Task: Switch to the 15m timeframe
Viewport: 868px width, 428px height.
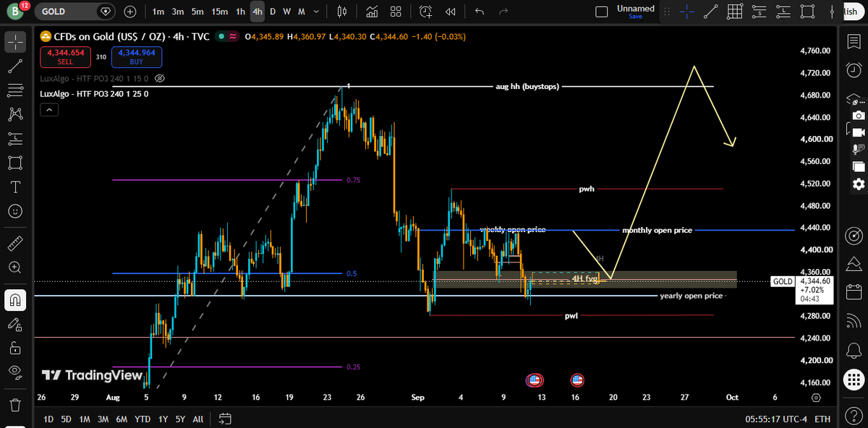Action: click(x=220, y=12)
